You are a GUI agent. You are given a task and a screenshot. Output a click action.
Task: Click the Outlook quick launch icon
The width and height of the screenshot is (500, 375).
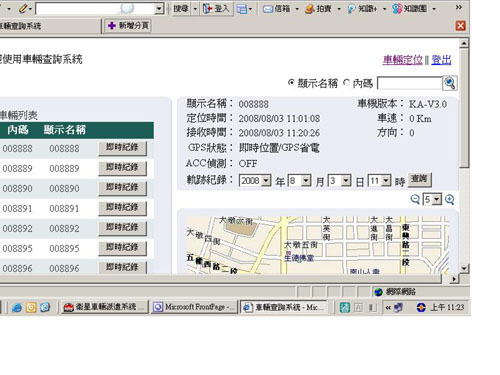click(x=31, y=307)
